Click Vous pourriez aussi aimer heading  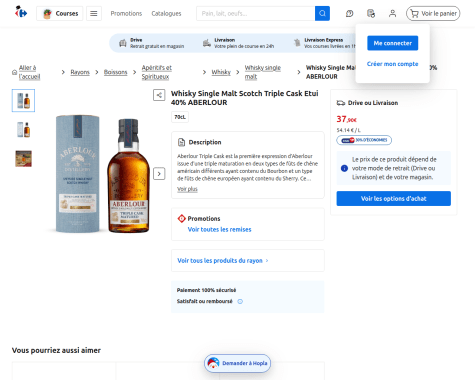(x=56, y=350)
